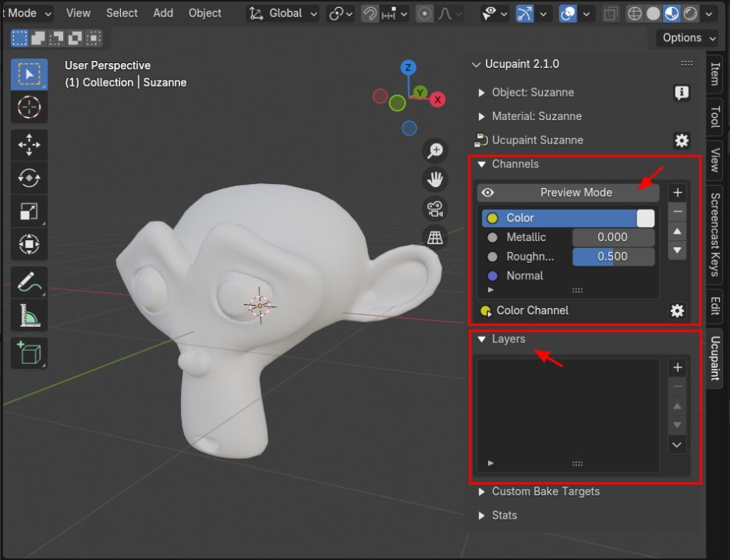This screenshot has width=730, height=560.
Task: Collapse the Channels section
Action: pos(482,164)
